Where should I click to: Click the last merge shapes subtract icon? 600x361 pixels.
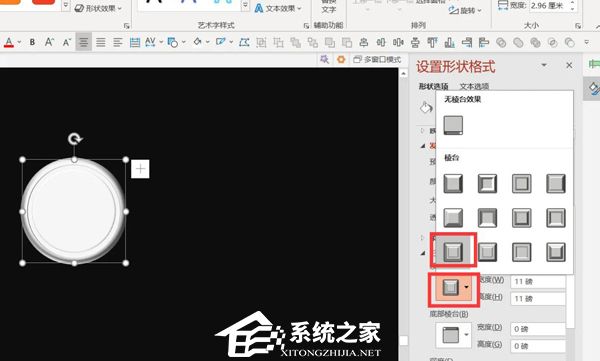coord(570,42)
